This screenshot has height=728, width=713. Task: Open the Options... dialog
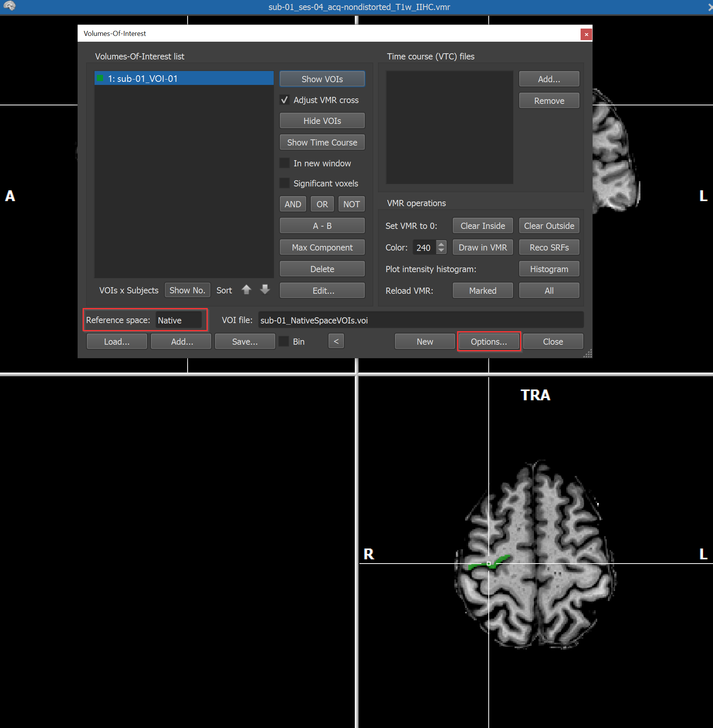(x=489, y=342)
